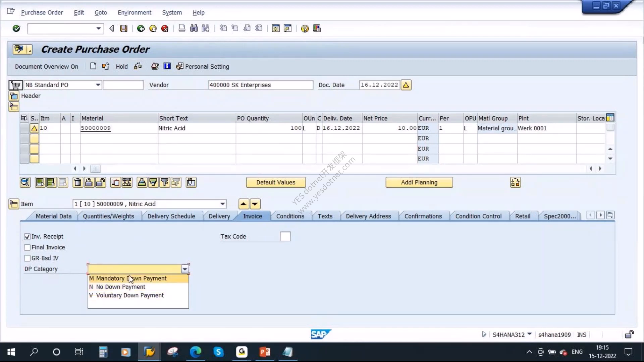Screen dimensions: 644x362
Task: Click the Find binoculars icon
Action: click(x=194, y=28)
